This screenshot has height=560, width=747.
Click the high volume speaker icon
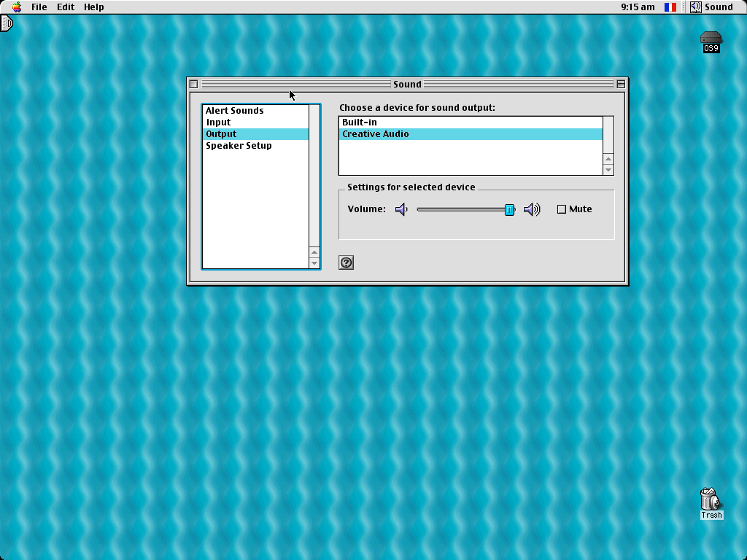532,209
